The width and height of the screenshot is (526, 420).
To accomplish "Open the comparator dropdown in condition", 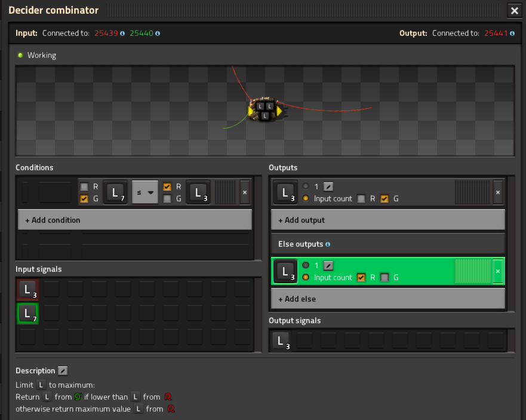I will point(145,192).
